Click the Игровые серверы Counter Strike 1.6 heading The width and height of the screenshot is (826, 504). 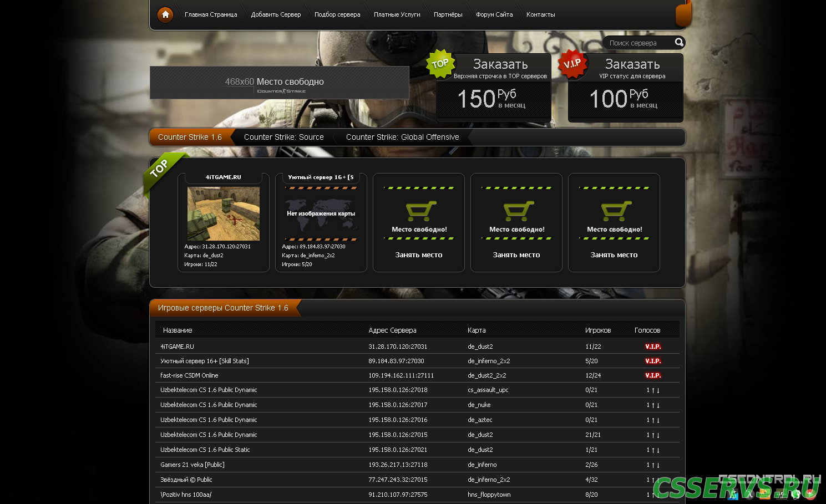pyautogui.click(x=223, y=308)
